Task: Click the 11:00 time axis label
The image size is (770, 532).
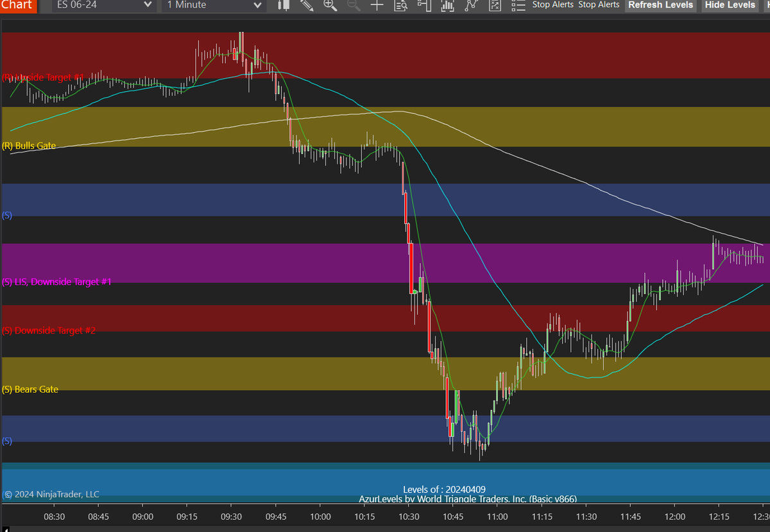Action: point(497,517)
